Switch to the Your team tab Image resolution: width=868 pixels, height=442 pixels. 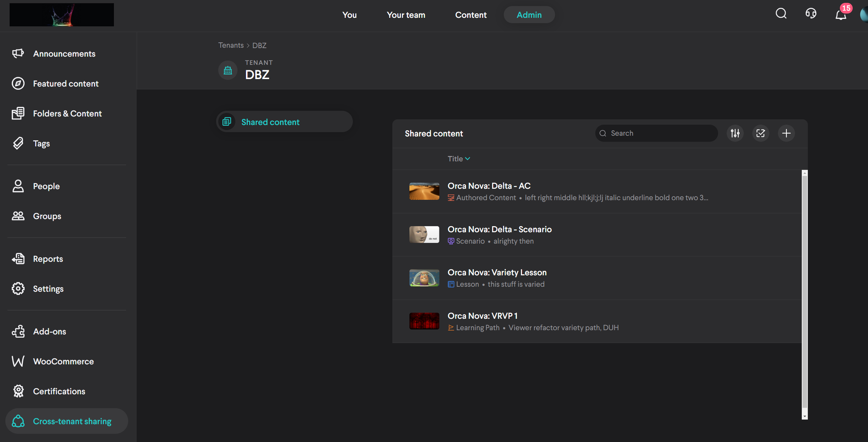(x=406, y=15)
